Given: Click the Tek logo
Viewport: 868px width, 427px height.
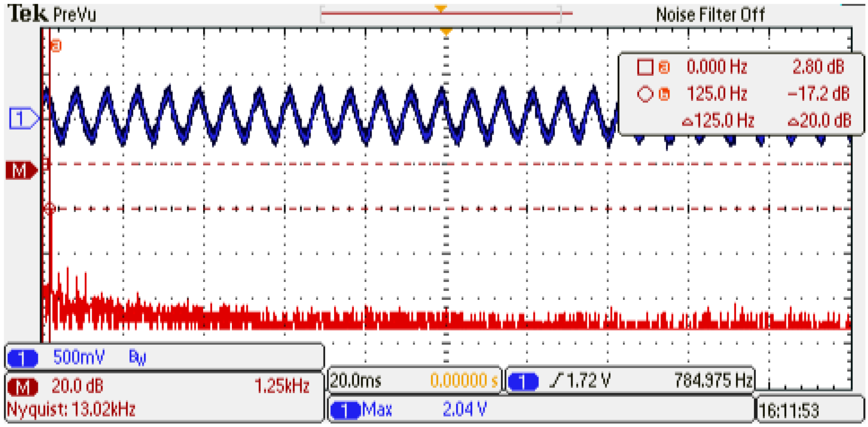Looking at the screenshot, I should coord(28,13).
